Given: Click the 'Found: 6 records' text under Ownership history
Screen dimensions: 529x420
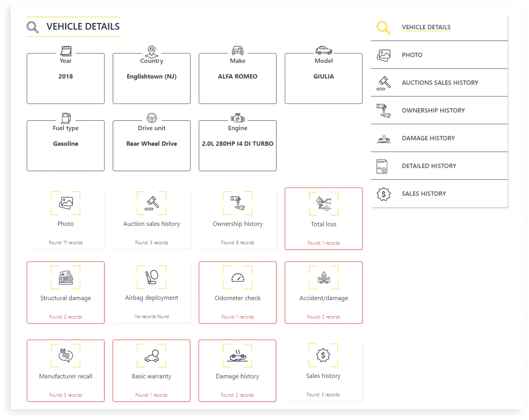Looking at the screenshot, I should click(237, 243).
